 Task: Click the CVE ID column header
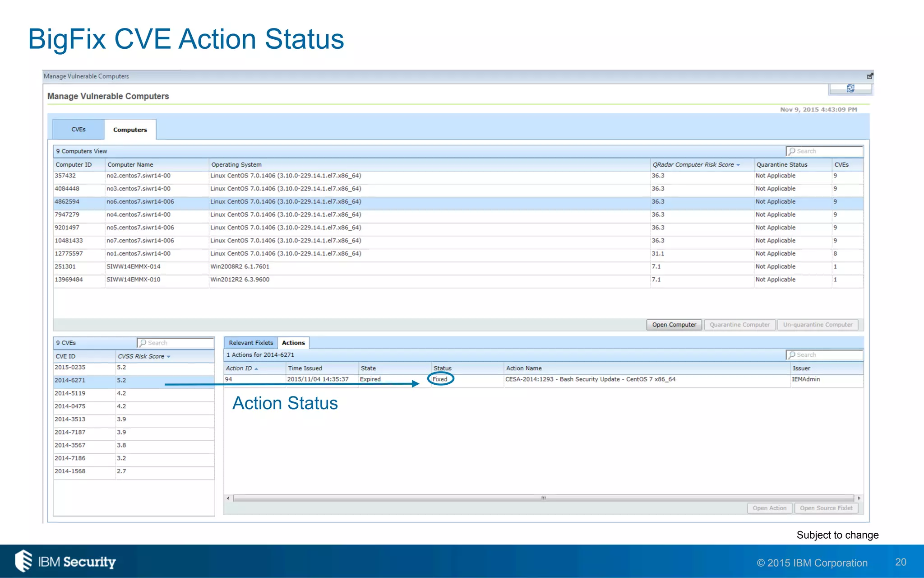point(84,356)
